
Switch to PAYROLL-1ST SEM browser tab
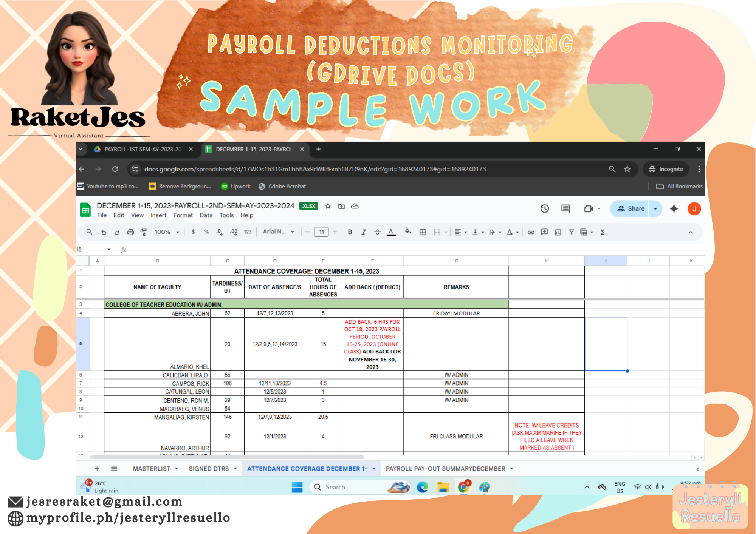click(143, 149)
